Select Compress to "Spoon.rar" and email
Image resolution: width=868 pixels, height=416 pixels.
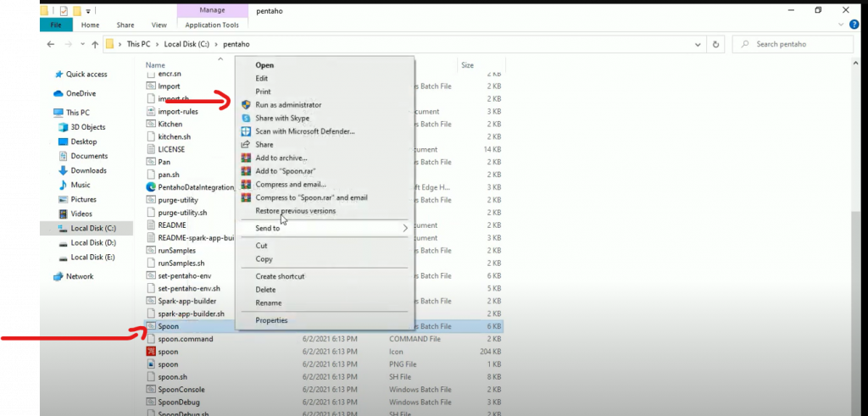[x=311, y=197]
